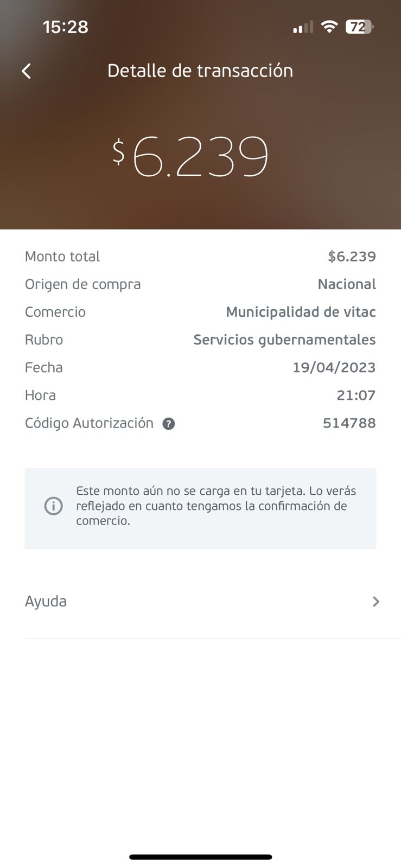Expand Ayuda using the right chevron

[375, 602]
